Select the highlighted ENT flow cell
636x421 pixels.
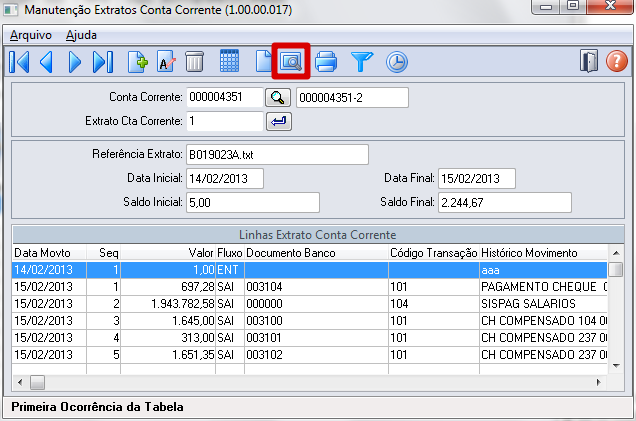click(x=230, y=270)
